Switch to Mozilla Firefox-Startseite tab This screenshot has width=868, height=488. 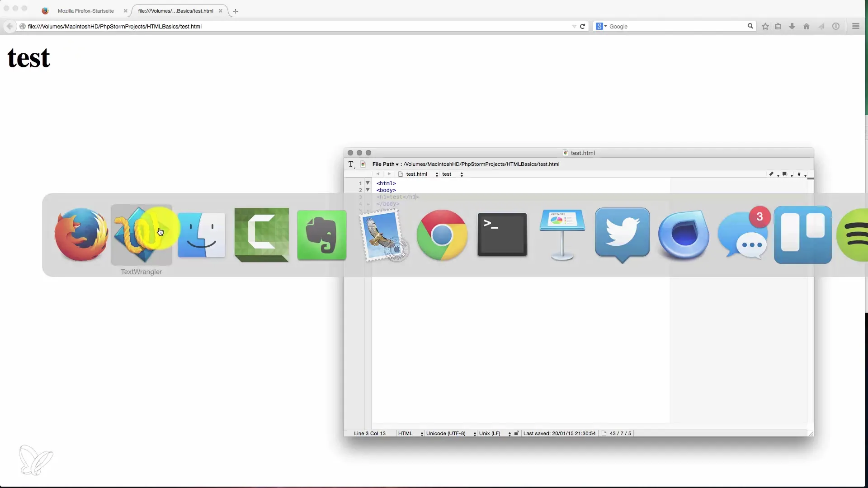click(x=85, y=11)
